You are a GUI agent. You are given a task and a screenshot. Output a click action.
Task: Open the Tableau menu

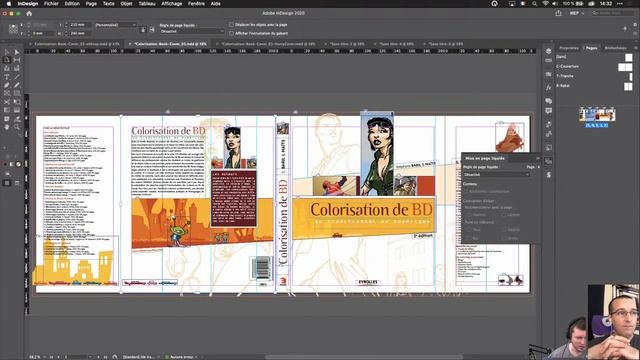click(147, 4)
